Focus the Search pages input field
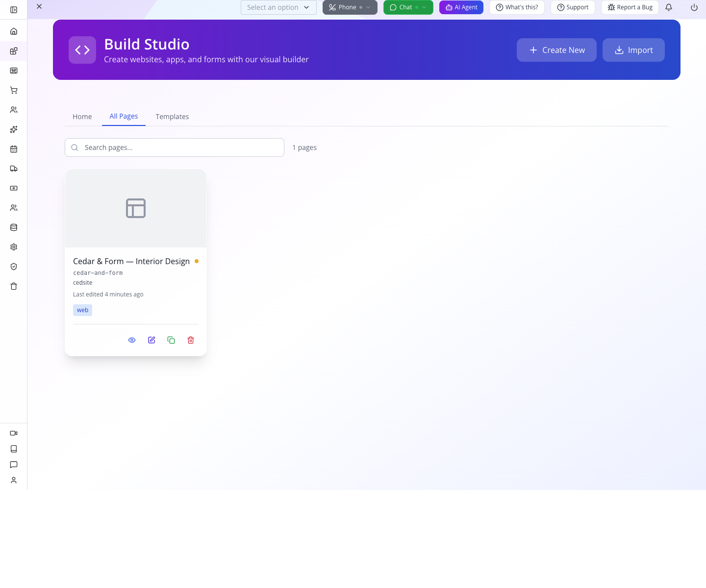The height and width of the screenshot is (588, 706). click(x=175, y=147)
